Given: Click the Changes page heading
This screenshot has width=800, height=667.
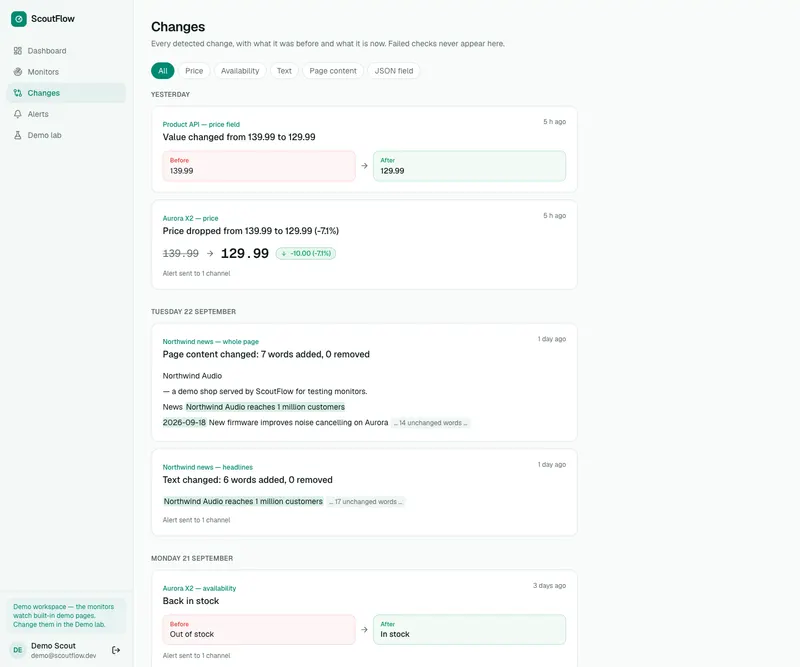Looking at the screenshot, I should point(178,27).
